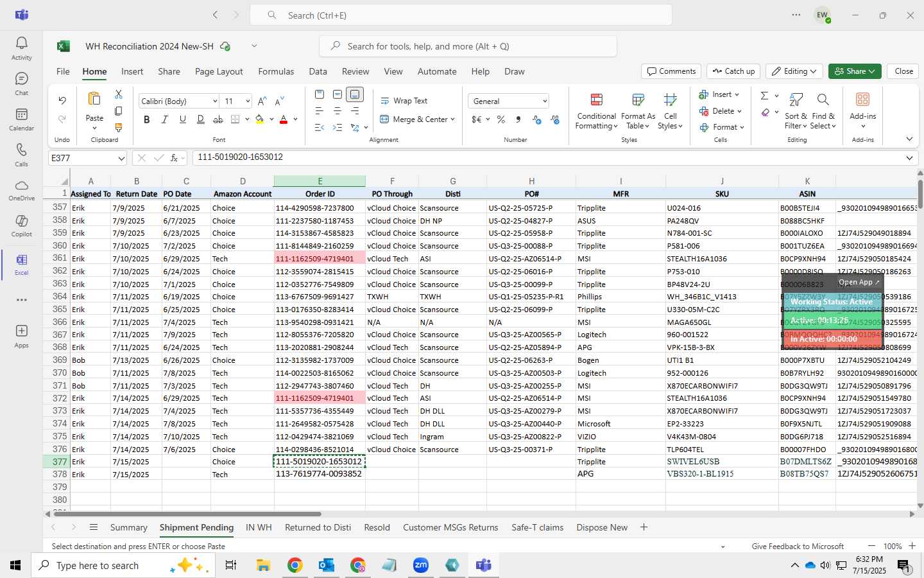
Task: Apply strikethrough formatting
Action: pyautogui.click(x=218, y=119)
